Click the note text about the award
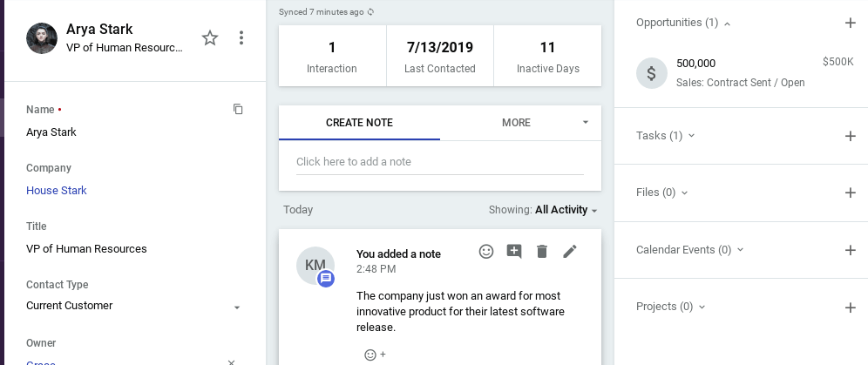Screen dimensions: 868x365 460,311
